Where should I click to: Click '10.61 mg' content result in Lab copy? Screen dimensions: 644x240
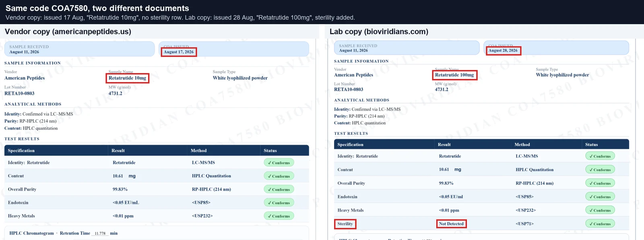[450, 170]
